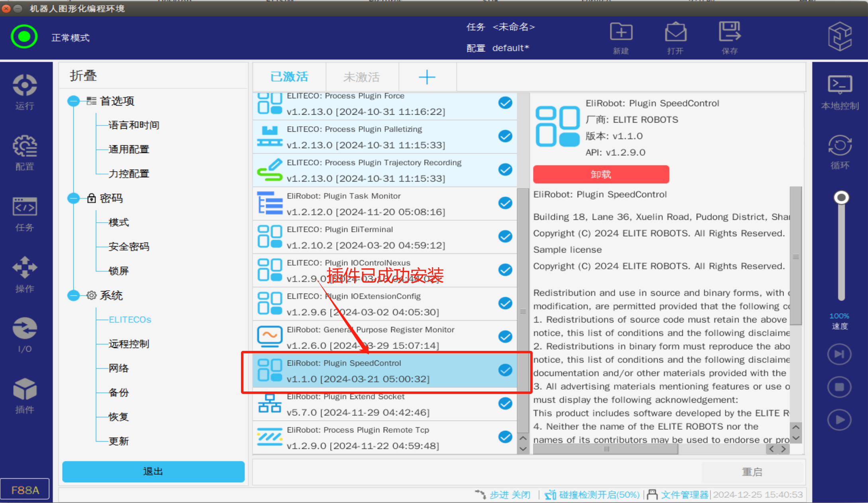Image resolution: width=868 pixels, height=503 pixels.
Task: Toggle the Plugin IOControlNexus checkmark
Action: (505, 270)
